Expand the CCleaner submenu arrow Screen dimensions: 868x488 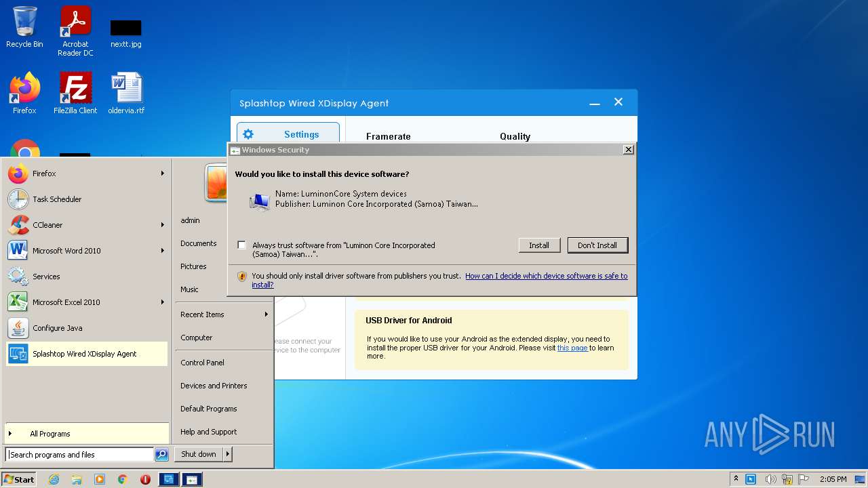coord(163,225)
